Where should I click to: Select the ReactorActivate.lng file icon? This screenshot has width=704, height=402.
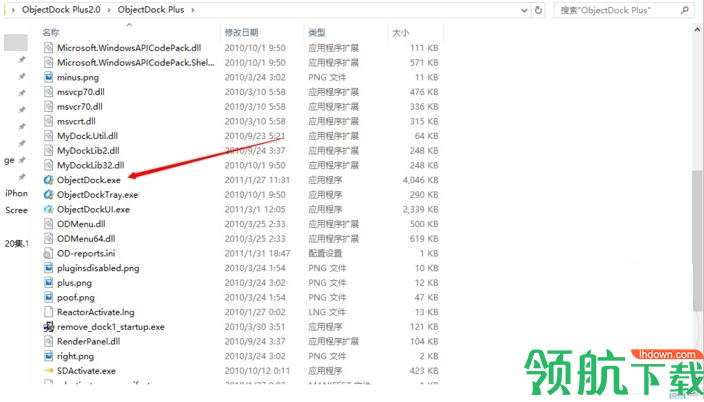[x=48, y=312]
